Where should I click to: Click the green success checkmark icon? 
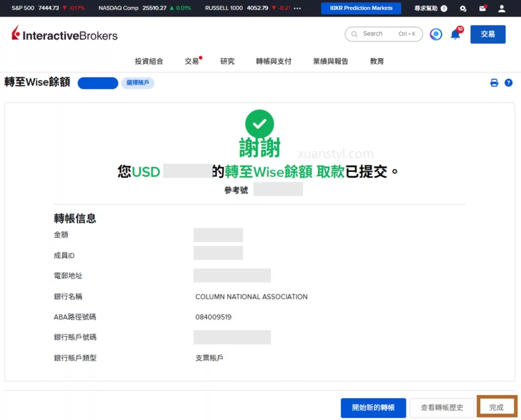click(x=259, y=124)
